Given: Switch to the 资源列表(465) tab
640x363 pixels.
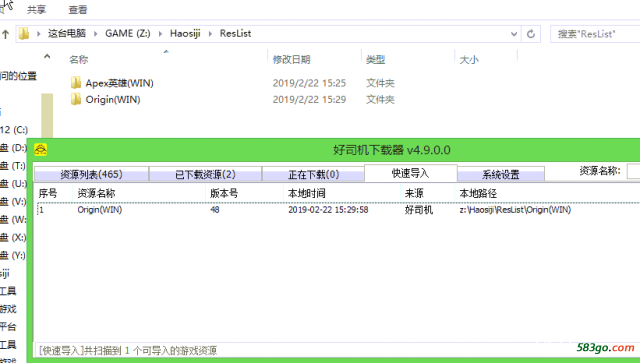Looking at the screenshot, I should click(91, 174).
